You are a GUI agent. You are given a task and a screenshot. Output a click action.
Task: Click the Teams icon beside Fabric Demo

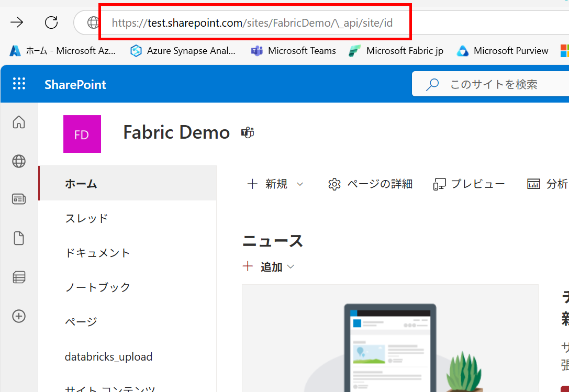pyautogui.click(x=248, y=132)
